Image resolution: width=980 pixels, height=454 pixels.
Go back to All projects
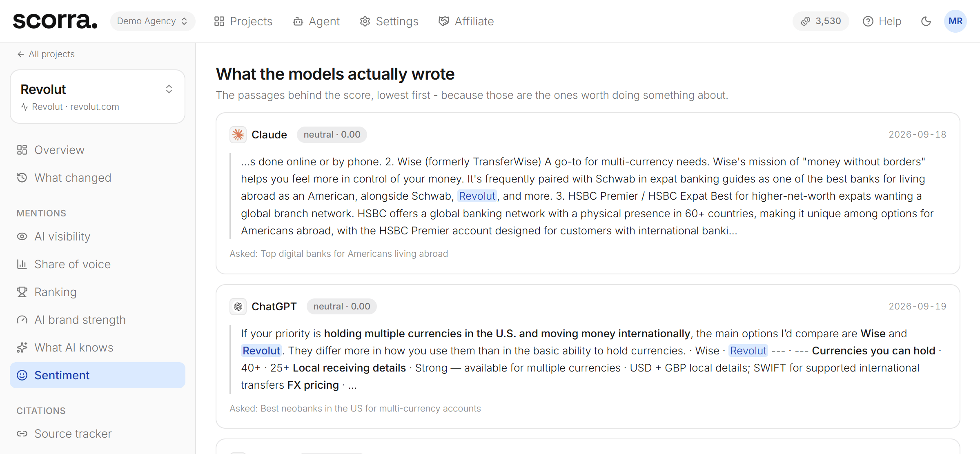point(46,54)
